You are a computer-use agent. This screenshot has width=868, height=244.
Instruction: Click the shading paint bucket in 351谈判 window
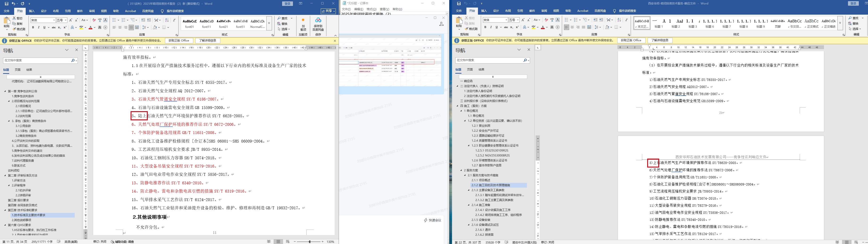[155, 28]
